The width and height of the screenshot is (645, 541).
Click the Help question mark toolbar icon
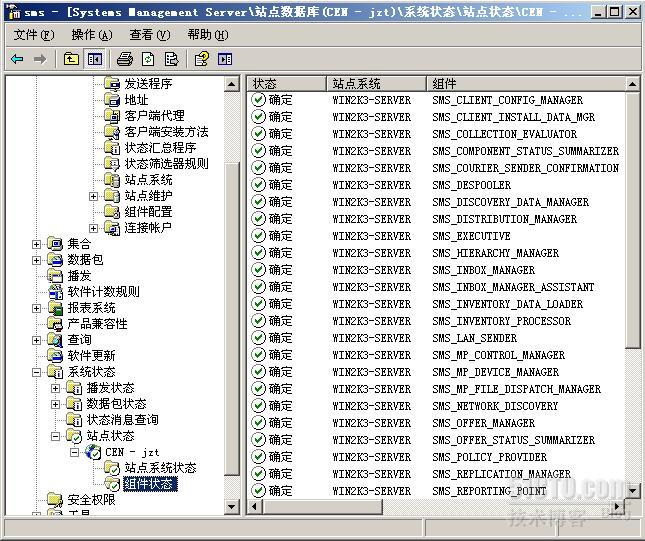click(x=202, y=59)
